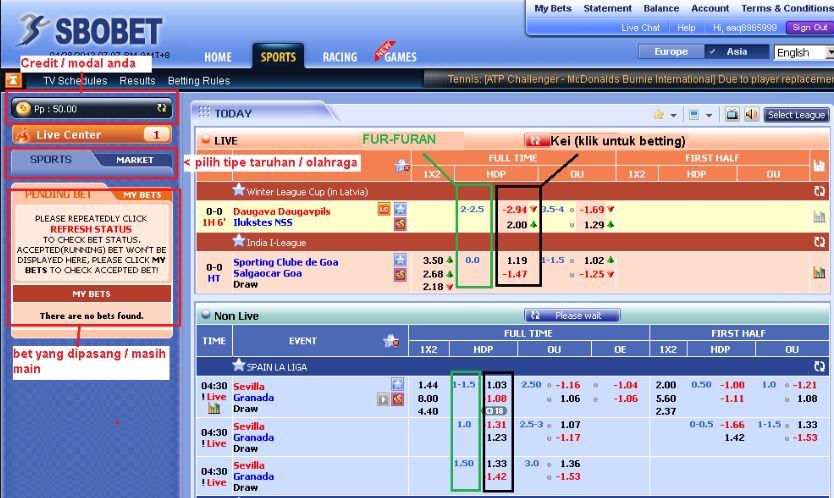Open Live Center
Screen dimensions: 834x498
tap(91, 135)
